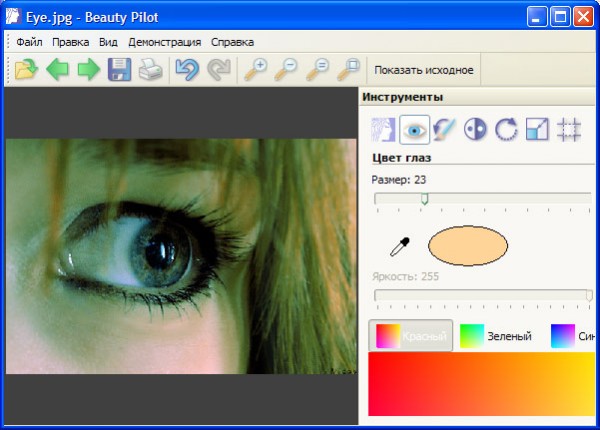Viewport: 600px width, 430px height.
Task: Switch to the Красный color tab
Action: (x=412, y=337)
